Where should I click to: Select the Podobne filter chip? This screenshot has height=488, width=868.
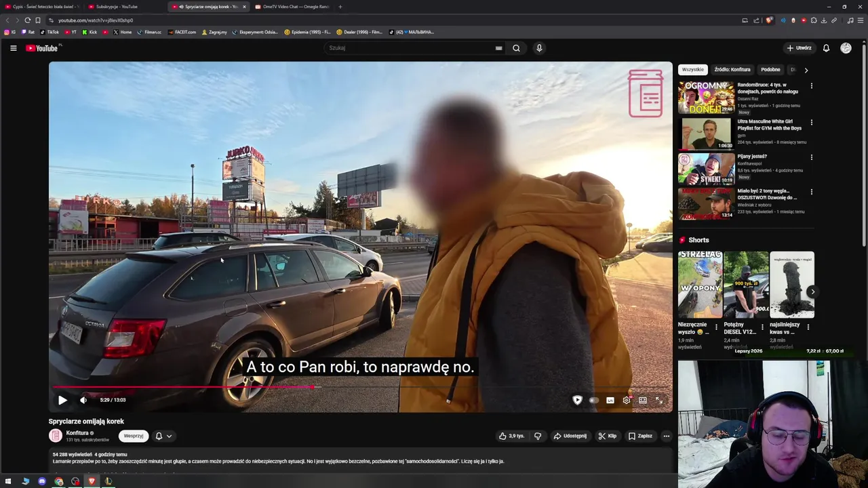[x=770, y=69]
